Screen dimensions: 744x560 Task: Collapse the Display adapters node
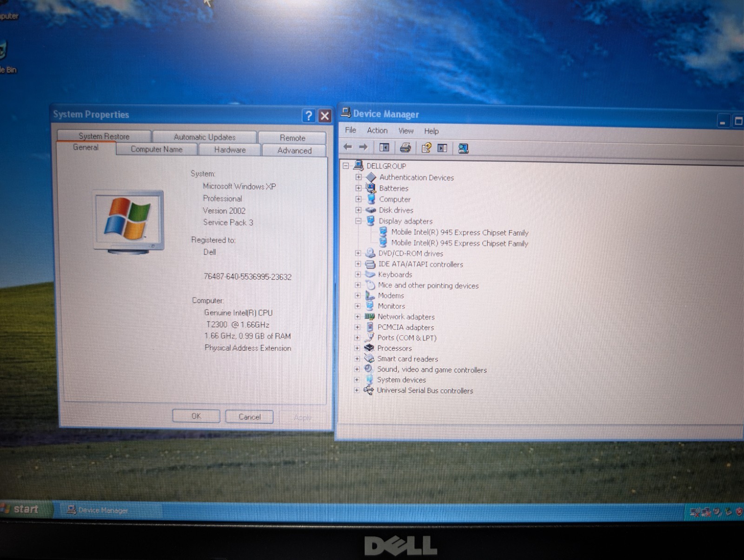[x=358, y=221]
